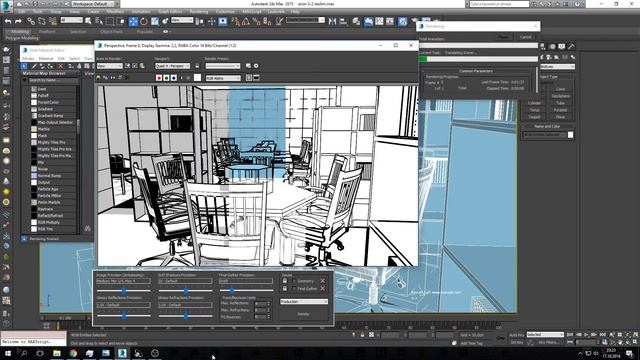The image size is (640, 360).
Task: Click the lock icon beside Geometry
Action: (x=285, y=281)
